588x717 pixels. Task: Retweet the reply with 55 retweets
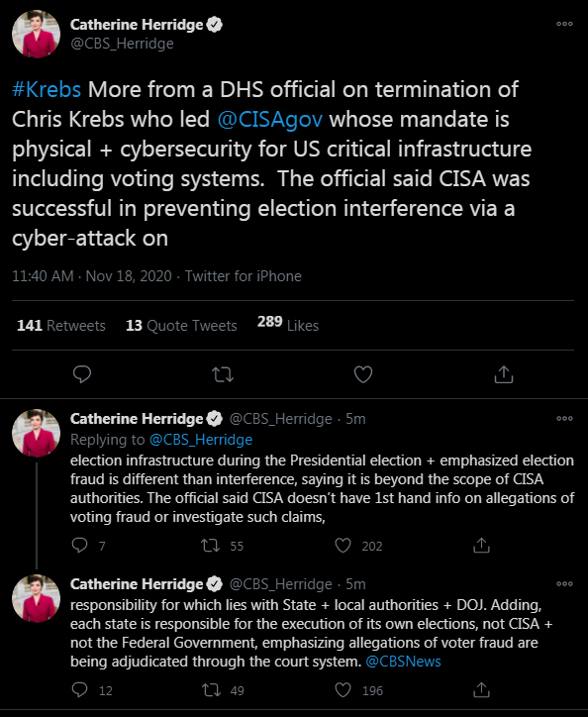click(211, 545)
